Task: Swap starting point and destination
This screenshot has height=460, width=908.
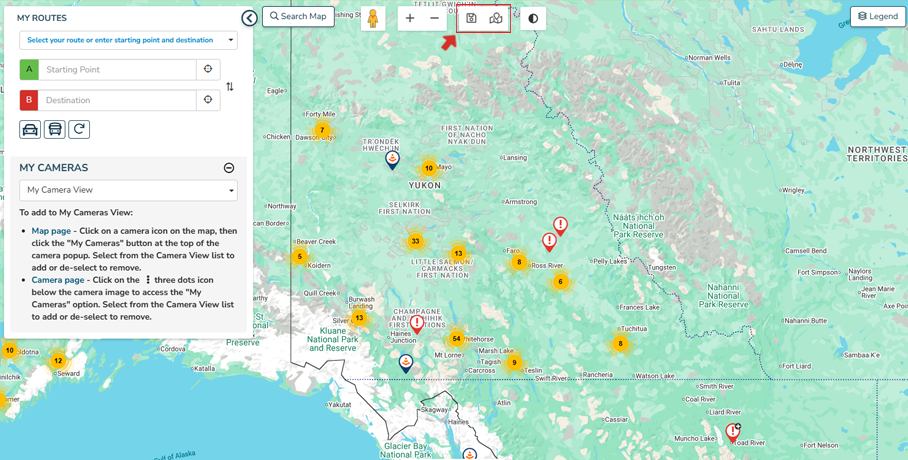Action: pyautogui.click(x=230, y=87)
